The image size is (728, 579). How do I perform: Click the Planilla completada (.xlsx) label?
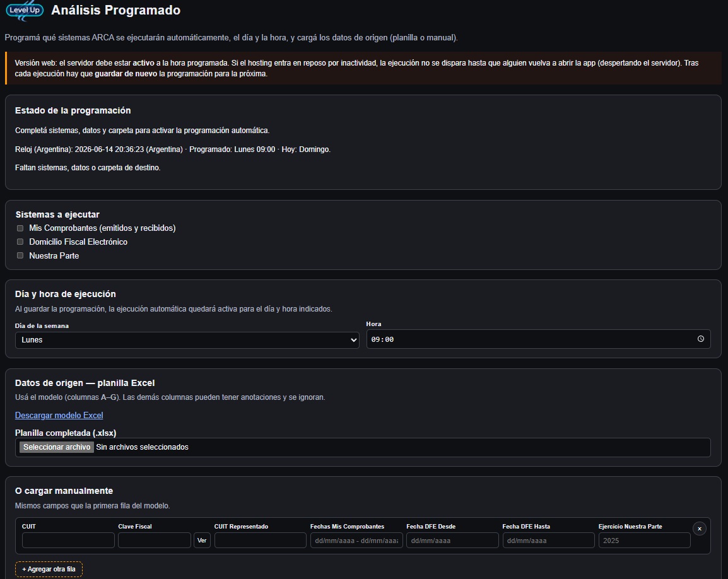pyautogui.click(x=66, y=433)
